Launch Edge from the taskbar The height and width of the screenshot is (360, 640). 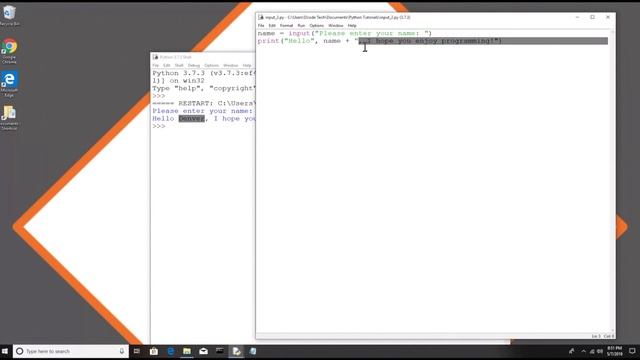171,351
